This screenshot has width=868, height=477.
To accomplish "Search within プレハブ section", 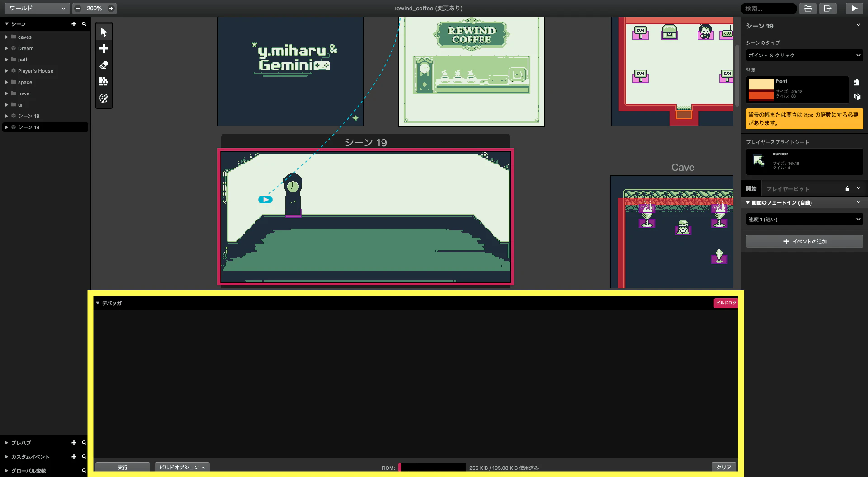I will coord(84,443).
